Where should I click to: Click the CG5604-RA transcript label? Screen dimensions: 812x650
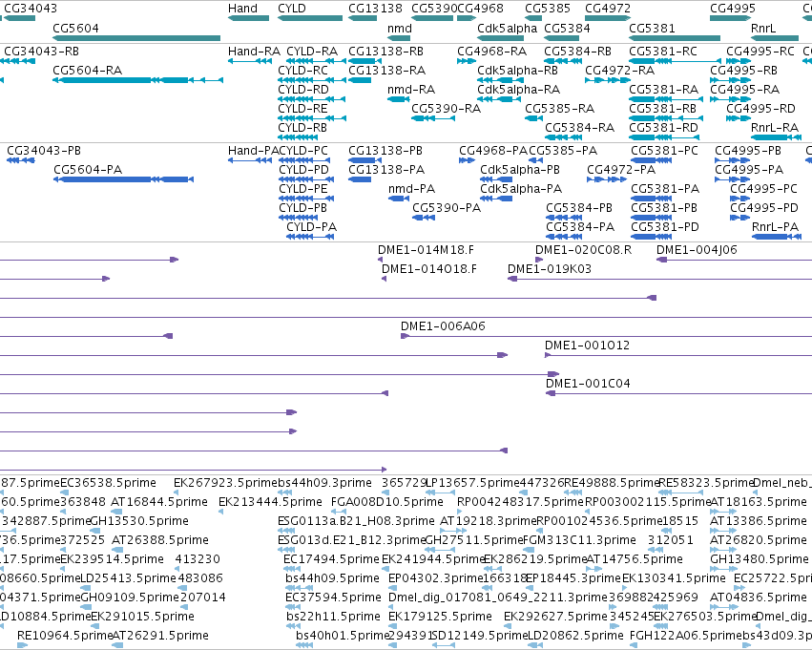click(x=88, y=70)
